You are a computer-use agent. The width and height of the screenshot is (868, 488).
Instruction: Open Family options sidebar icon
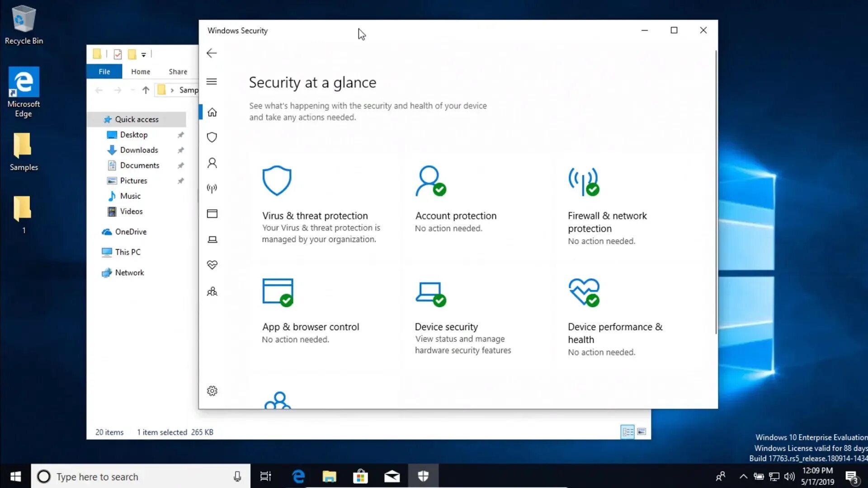click(x=212, y=291)
